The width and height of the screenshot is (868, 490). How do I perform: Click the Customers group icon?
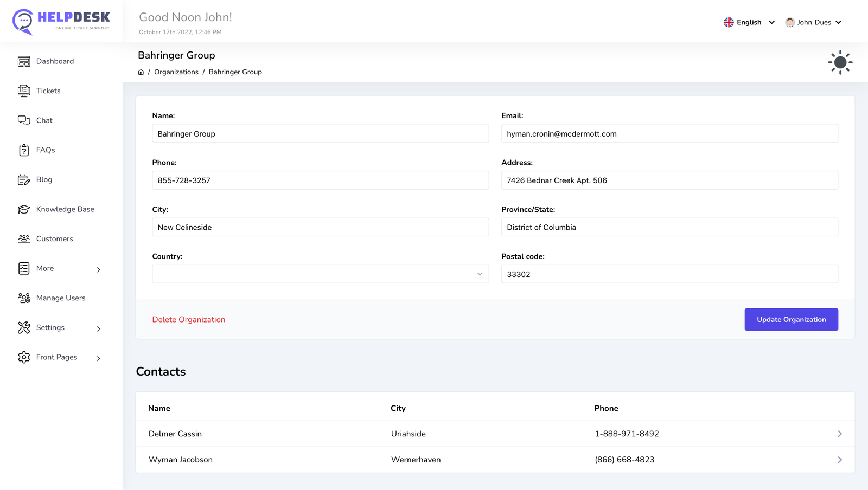[24, 239]
